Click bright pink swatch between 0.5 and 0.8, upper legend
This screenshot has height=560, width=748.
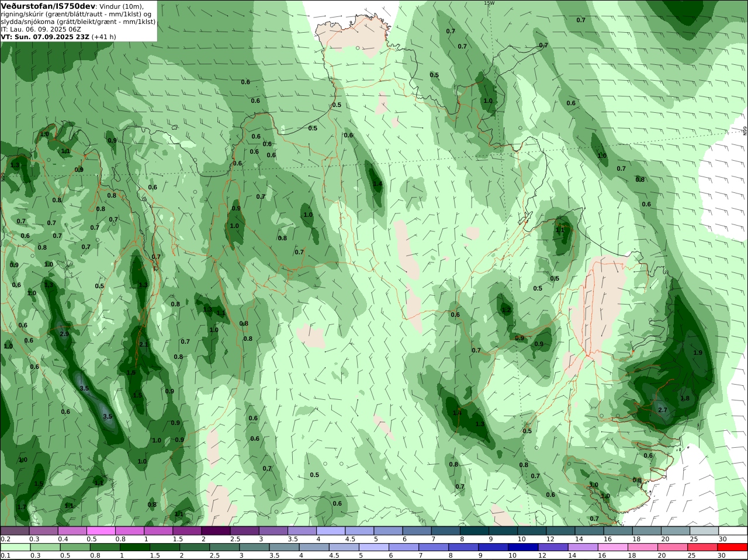coord(101,530)
